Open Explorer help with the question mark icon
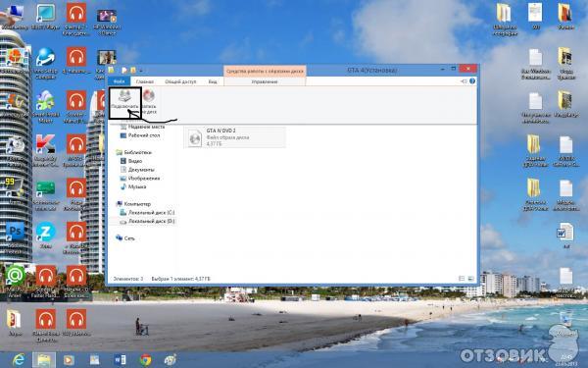Viewport: 588px width, 368px height. (x=472, y=81)
